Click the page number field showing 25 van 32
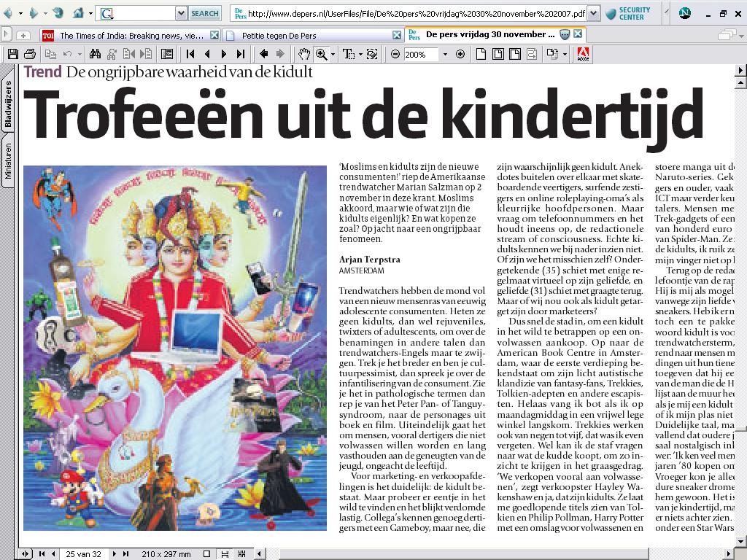Screen dimensions: 747x560 click(x=84, y=554)
